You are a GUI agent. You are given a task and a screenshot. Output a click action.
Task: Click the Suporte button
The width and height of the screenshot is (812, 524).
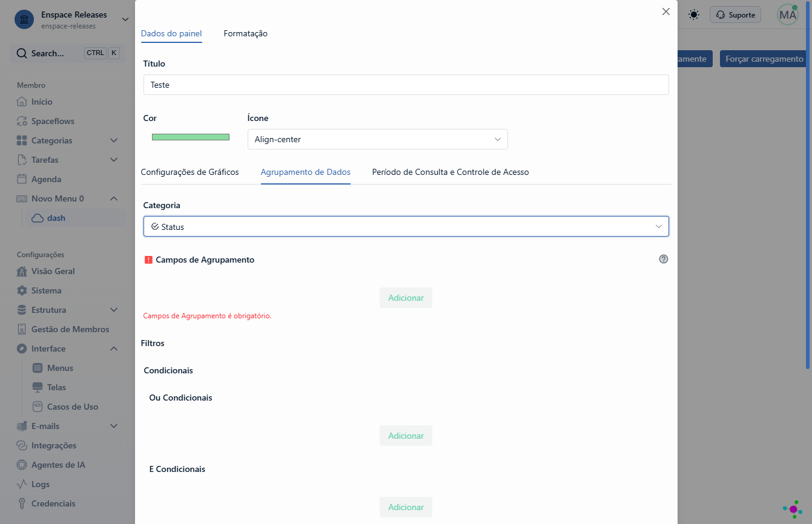736,15
